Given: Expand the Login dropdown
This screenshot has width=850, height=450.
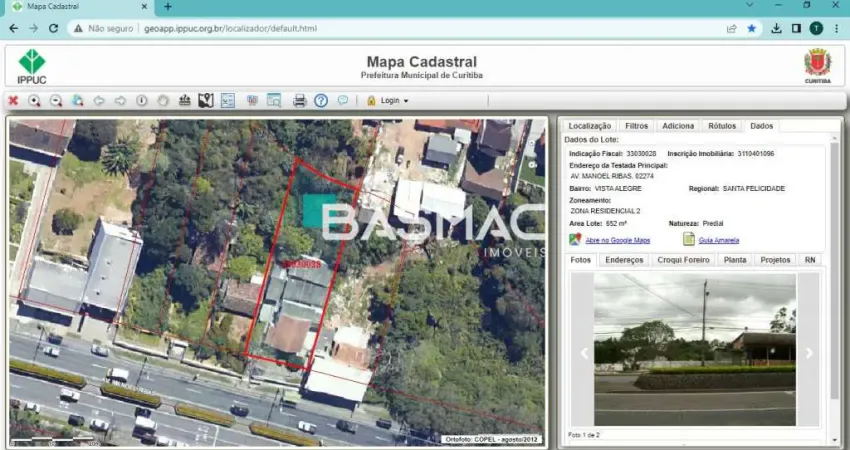Looking at the screenshot, I should (x=388, y=101).
